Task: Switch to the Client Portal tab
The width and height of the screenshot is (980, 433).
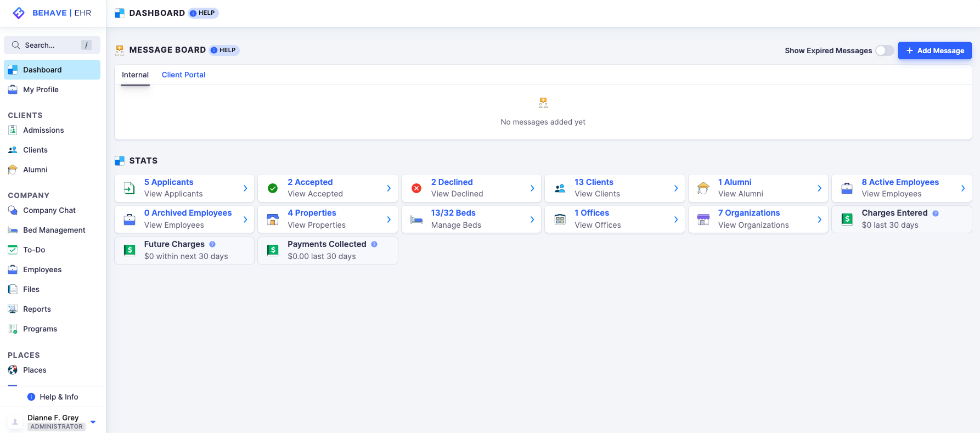Action: coord(183,75)
